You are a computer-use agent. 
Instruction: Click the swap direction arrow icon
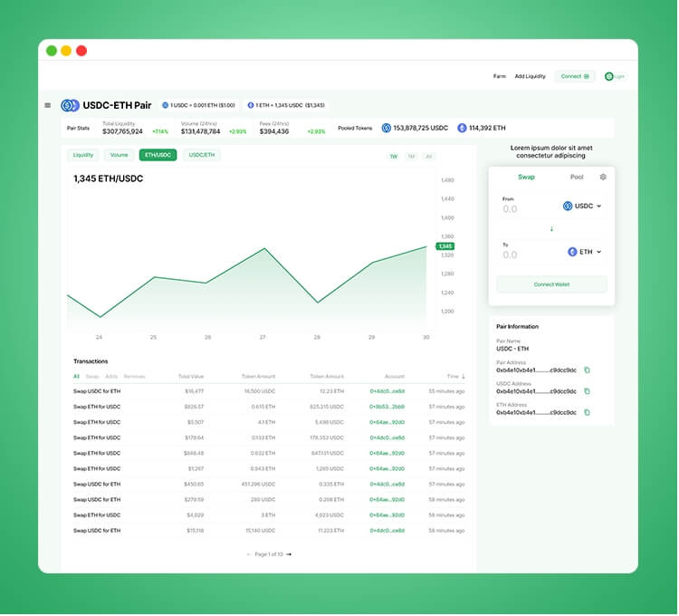click(551, 229)
